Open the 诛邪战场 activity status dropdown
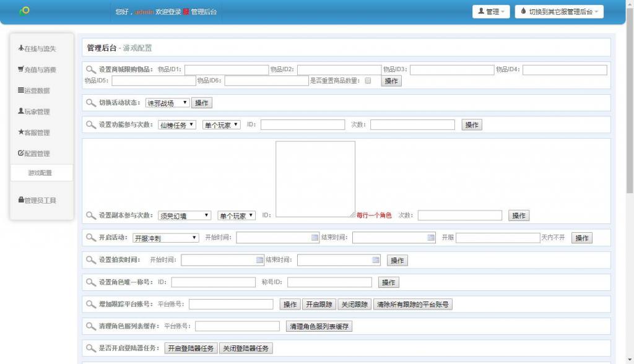The height and width of the screenshot is (364, 634). [x=168, y=103]
